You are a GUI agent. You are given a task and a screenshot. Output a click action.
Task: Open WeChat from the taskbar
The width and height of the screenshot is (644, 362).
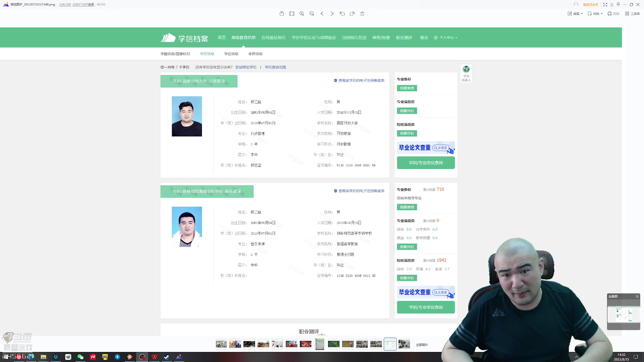(80, 357)
